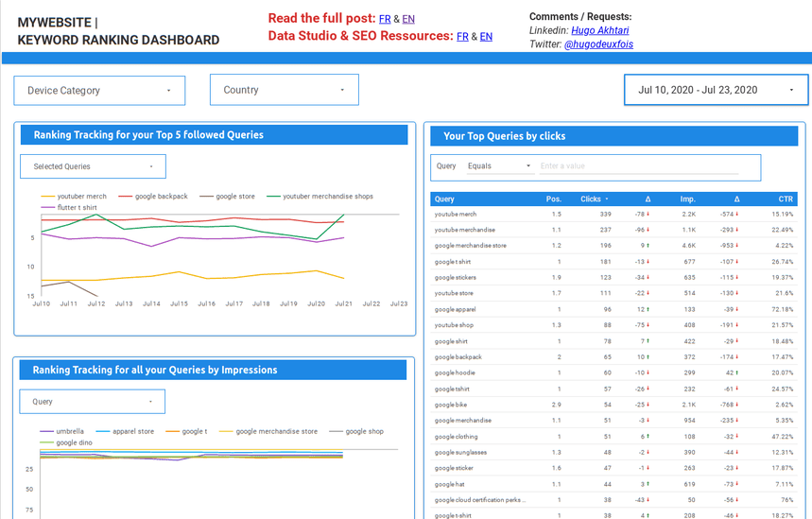
Task: Open the @hugodeuxfois Twitter link
Action: (598, 44)
